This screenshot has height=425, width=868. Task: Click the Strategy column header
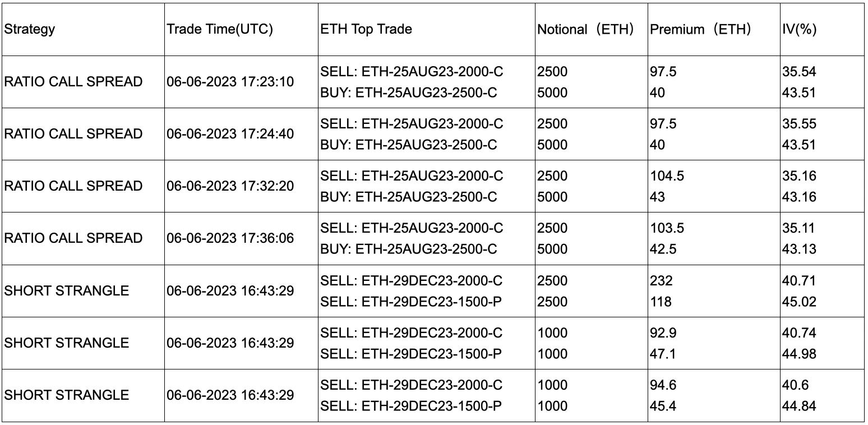(30, 29)
